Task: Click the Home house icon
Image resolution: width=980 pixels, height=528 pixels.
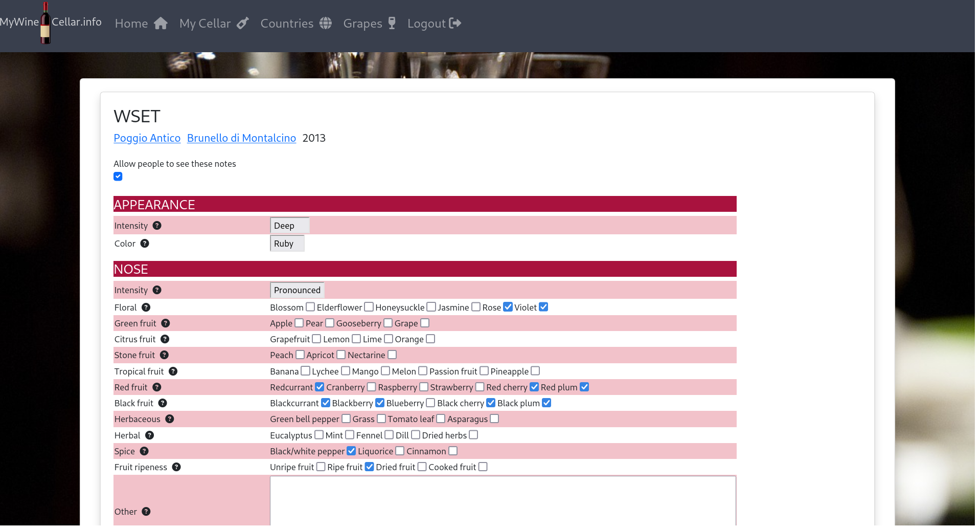Action: pos(161,24)
